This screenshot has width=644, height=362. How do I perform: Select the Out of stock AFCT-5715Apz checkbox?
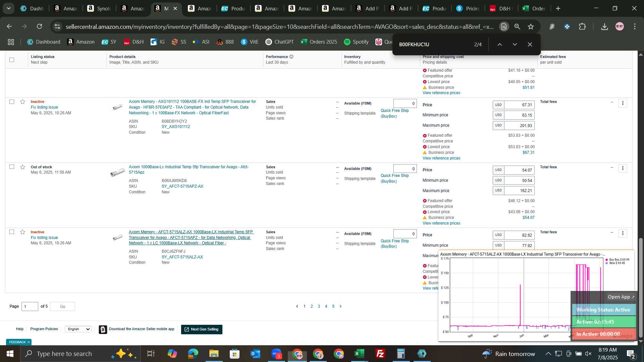click(12, 167)
